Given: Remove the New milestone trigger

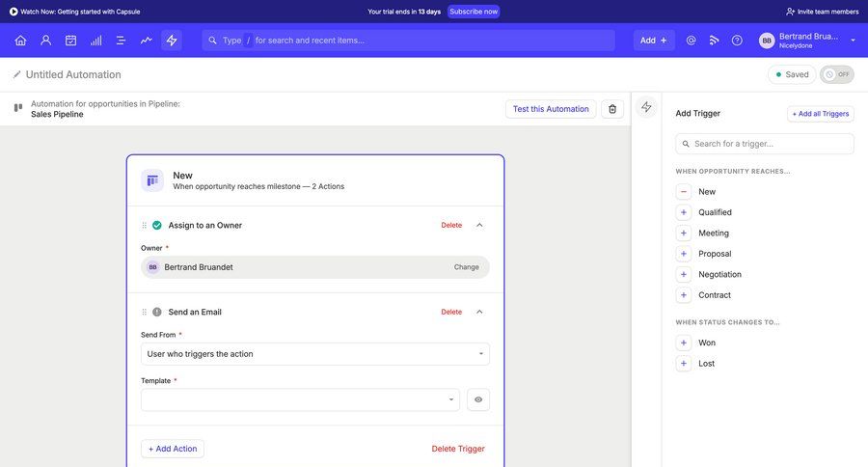Looking at the screenshot, I should pos(684,192).
